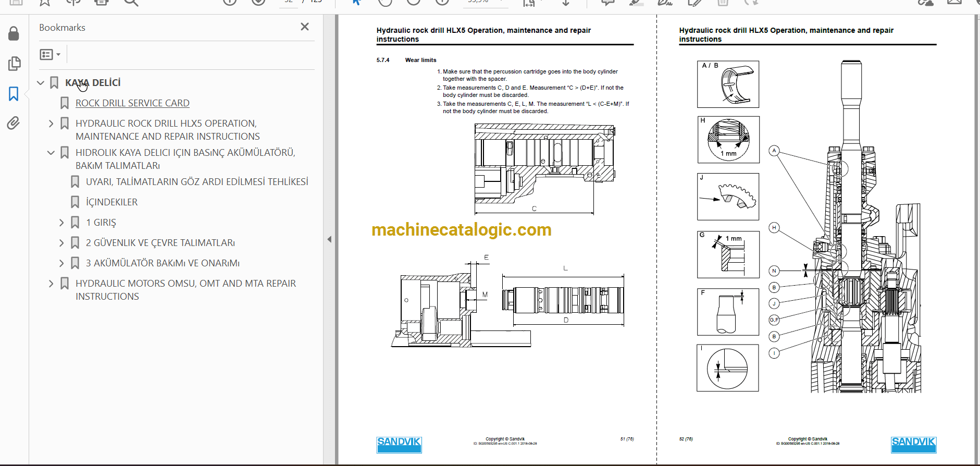Viewport: 980px width, 466px height.
Task: Hide the navigation pane with the divider arrow
Action: pyautogui.click(x=329, y=239)
